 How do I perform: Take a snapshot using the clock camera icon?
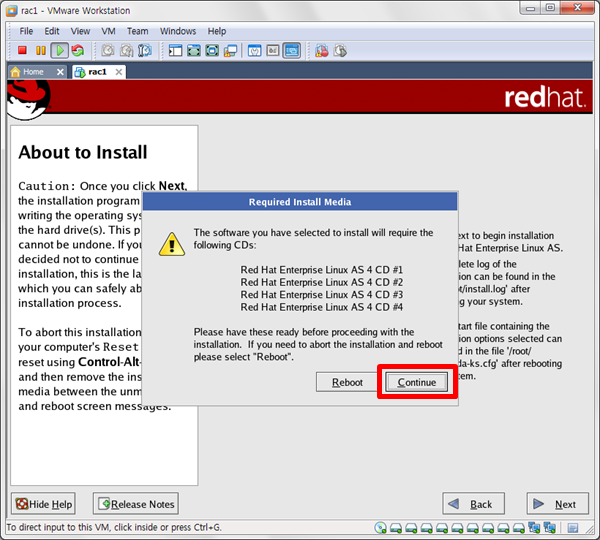click(108, 51)
